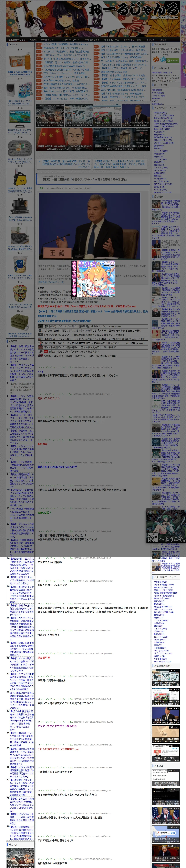Open the ワロタあんてな nav item
This screenshot has width=186, height=868.
coord(92,40)
